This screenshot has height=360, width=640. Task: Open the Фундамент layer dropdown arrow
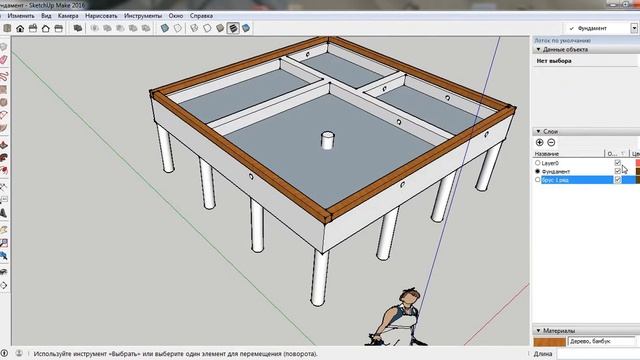coord(634,28)
